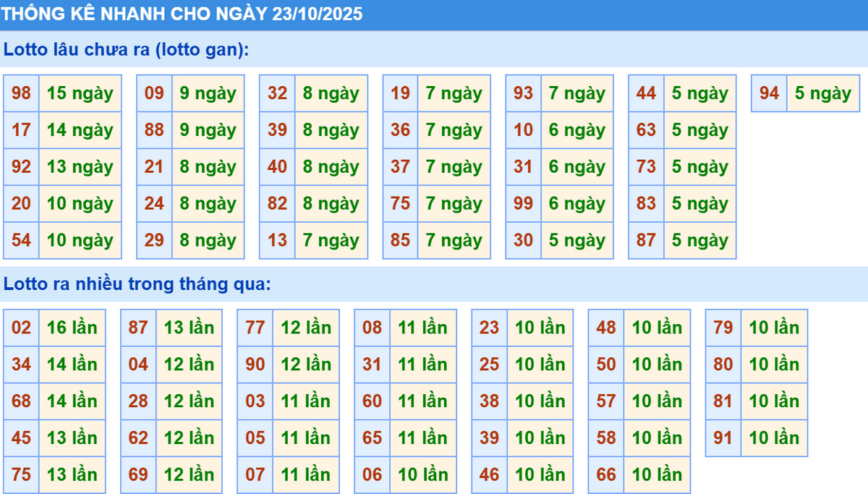Select cell 44 showing 5 ngày
The image size is (868, 494).
(646, 93)
